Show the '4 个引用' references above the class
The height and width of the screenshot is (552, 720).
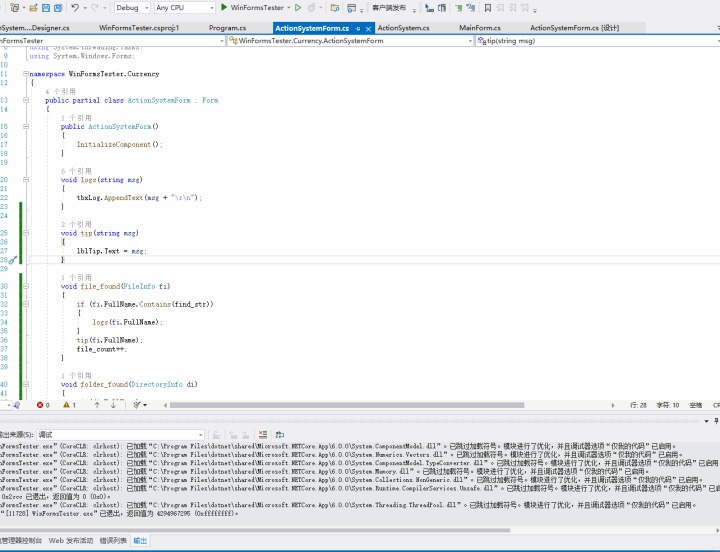click(x=61, y=91)
